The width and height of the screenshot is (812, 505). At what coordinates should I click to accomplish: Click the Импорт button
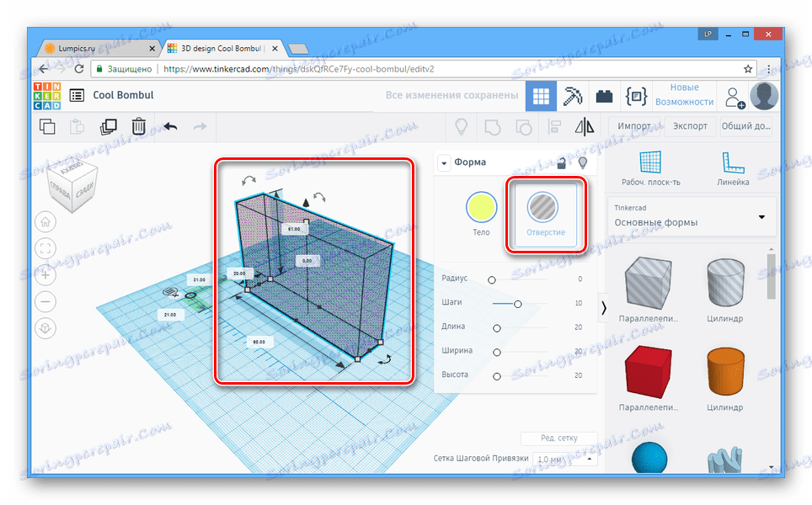pos(633,126)
